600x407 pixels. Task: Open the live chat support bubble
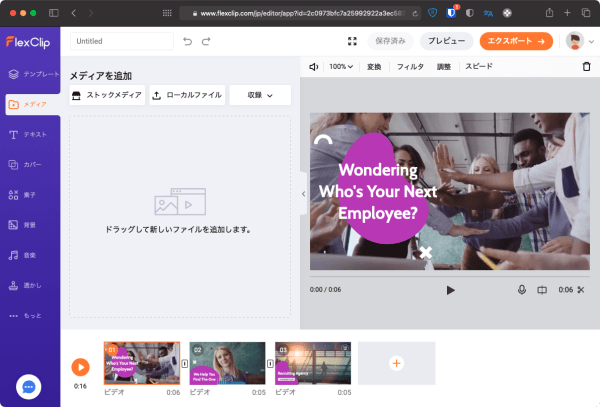tap(29, 387)
